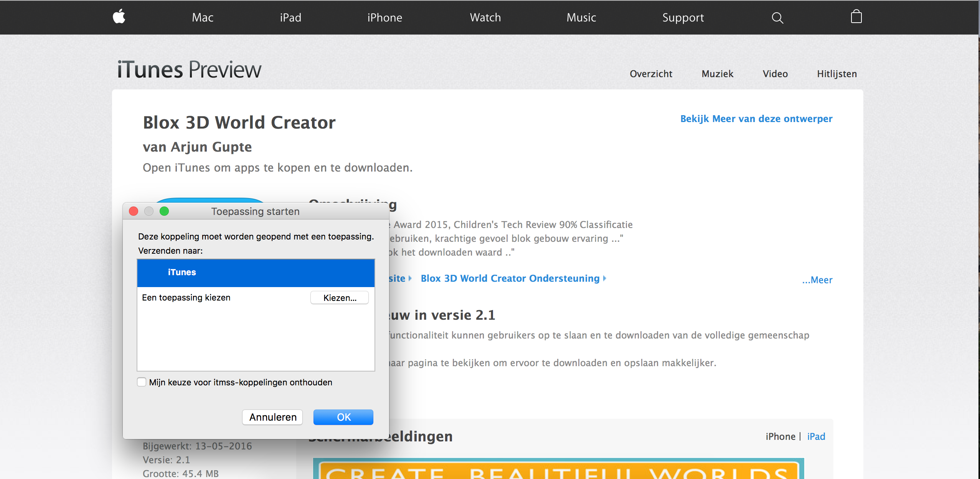The height and width of the screenshot is (479, 980).
Task: Click the Kiezen... button
Action: 340,298
